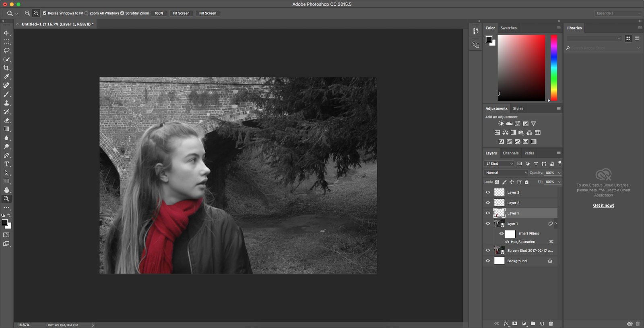Click the Zoom In icon in options bar
Image resolution: width=644 pixels, height=328 pixels.
pos(27,13)
